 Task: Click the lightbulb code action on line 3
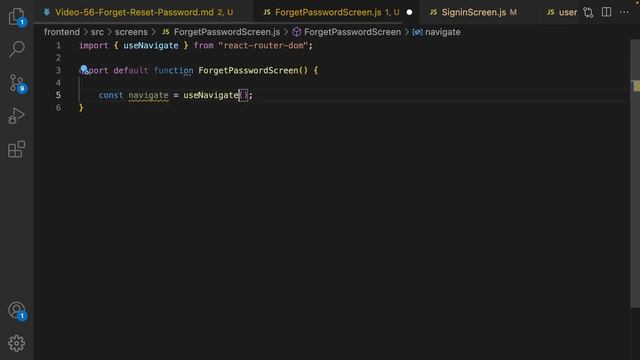[84, 69]
